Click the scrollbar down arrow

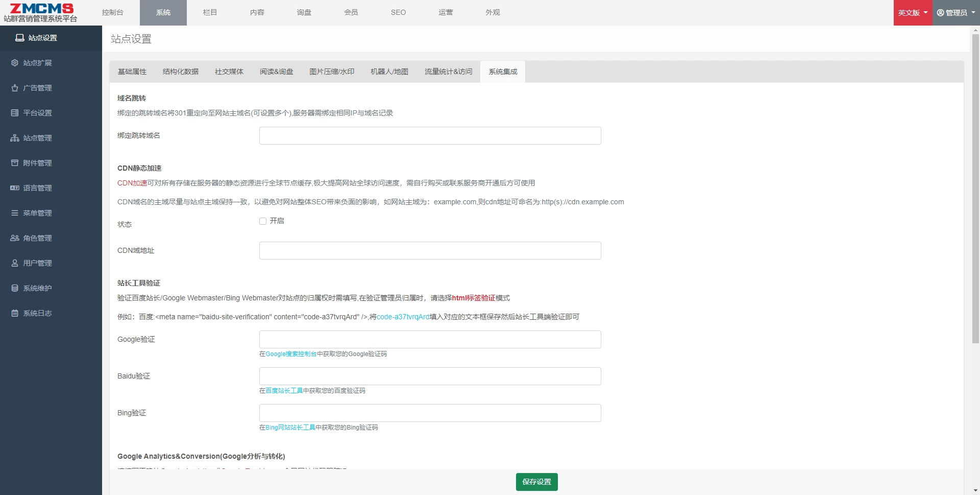tap(975, 490)
